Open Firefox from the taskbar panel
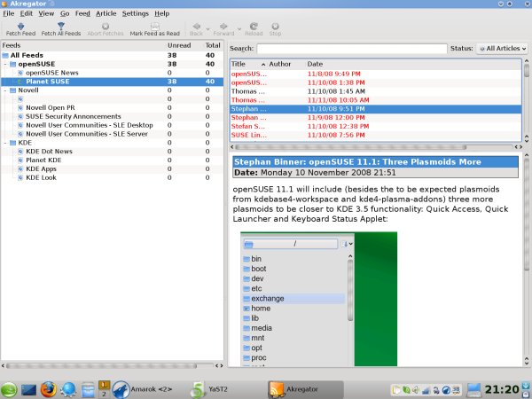This screenshot has width=532, height=399. click(48, 388)
